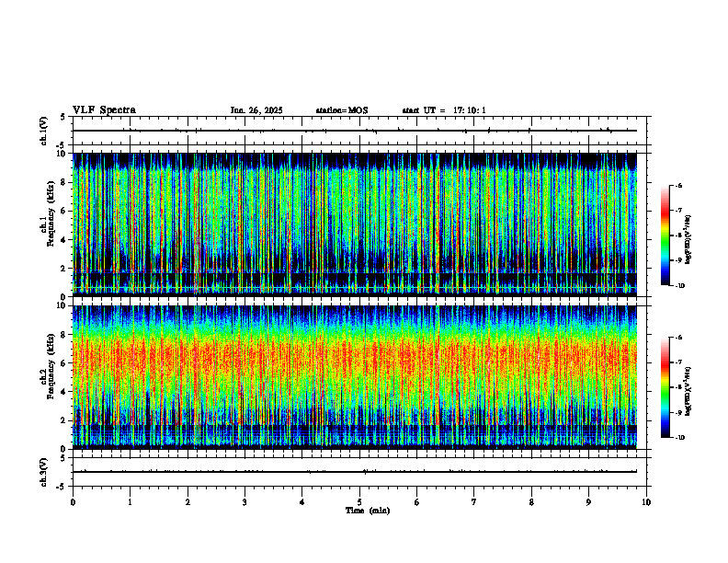Click the ch.2 spectrogram color bar
This screenshot has width=728, height=563.
pos(665,387)
